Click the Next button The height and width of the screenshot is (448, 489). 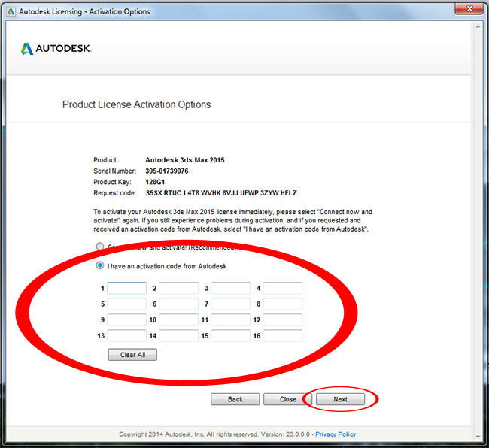[x=340, y=399]
